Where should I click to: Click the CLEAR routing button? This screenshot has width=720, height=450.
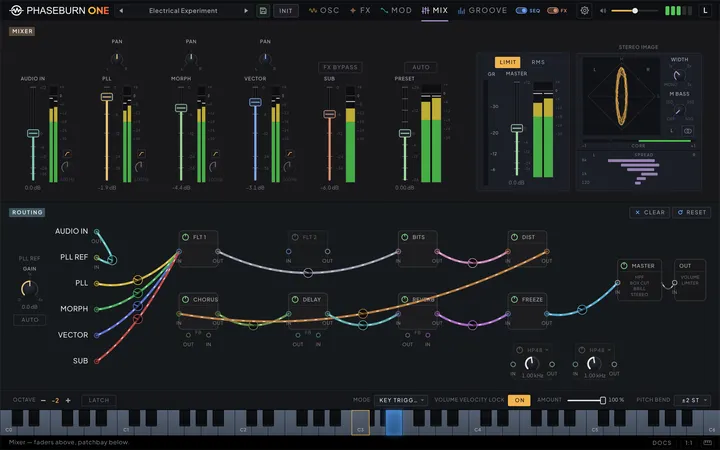click(650, 212)
